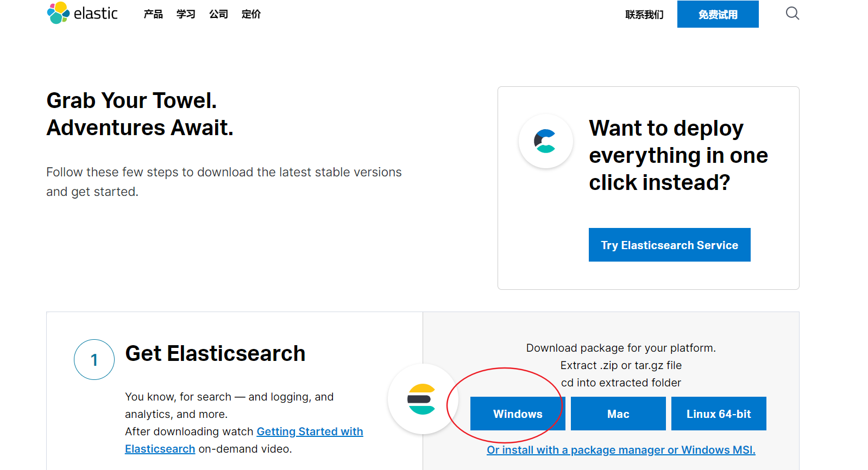Open the 产品 menu
Viewport: 868px width, 470px height.
click(x=153, y=14)
